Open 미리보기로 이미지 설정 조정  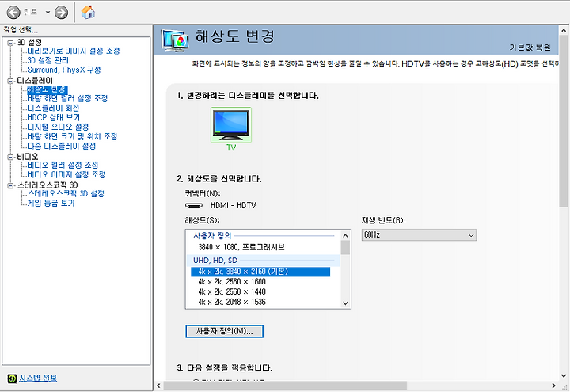(74, 51)
